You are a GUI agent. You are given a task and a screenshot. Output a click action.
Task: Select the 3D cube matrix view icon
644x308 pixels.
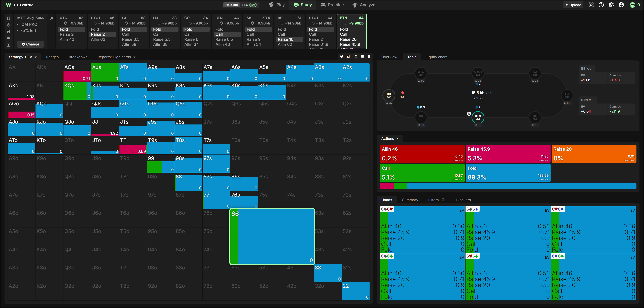pyautogui.click(x=341, y=57)
